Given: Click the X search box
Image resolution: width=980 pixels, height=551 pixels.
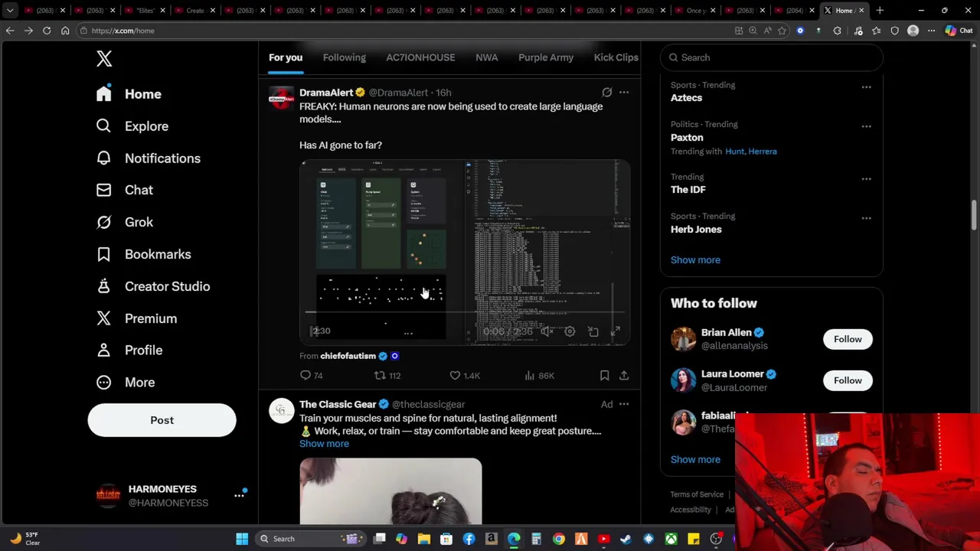Looking at the screenshot, I should (772, 57).
